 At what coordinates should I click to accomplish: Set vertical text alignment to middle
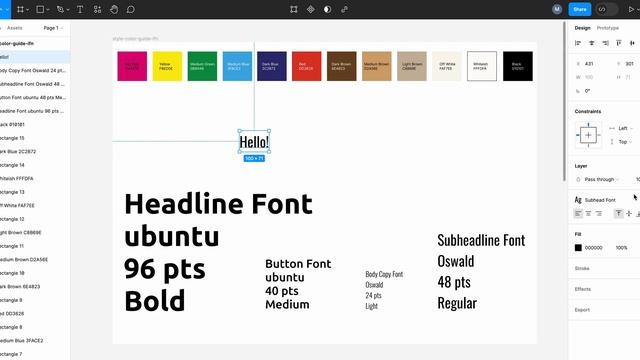click(x=629, y=213)
